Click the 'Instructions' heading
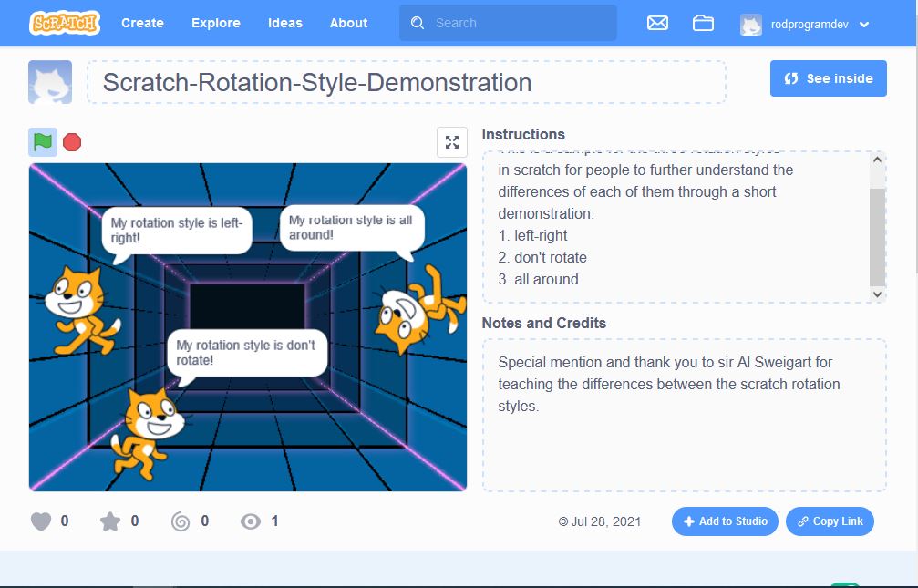This screenshot has height=588, width=918. click(523, 134)
